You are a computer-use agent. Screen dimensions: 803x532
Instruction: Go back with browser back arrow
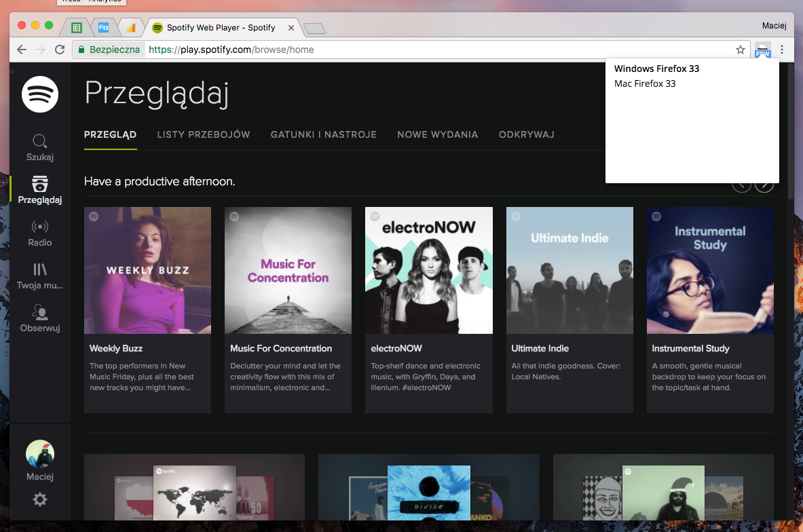(x=22, y=50)
